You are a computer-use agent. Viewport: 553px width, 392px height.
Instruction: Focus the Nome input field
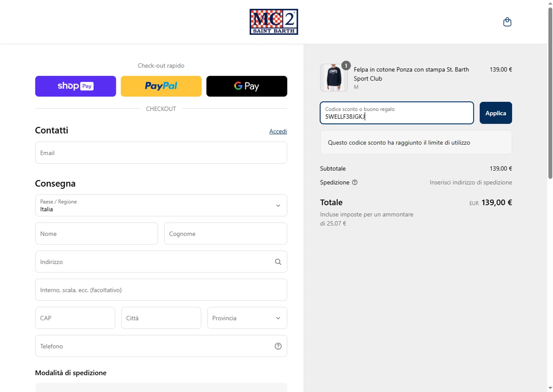(x=97, y=233)
